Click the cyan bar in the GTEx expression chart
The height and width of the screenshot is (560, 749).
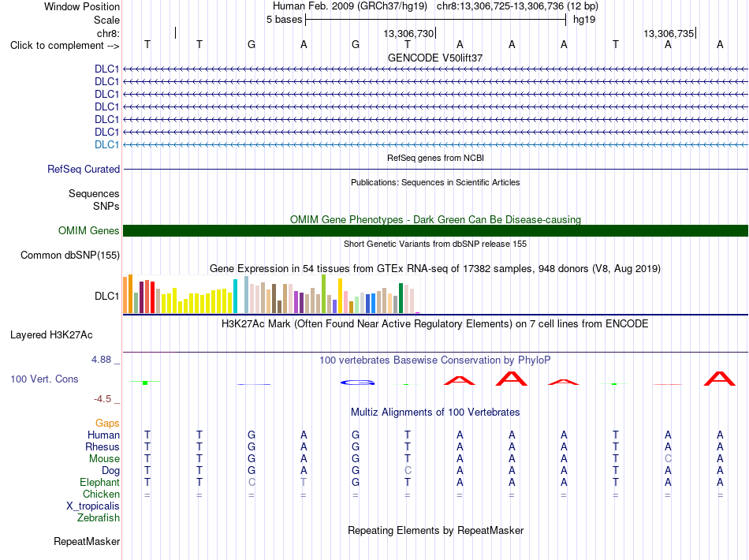click(x=235, y=297)
